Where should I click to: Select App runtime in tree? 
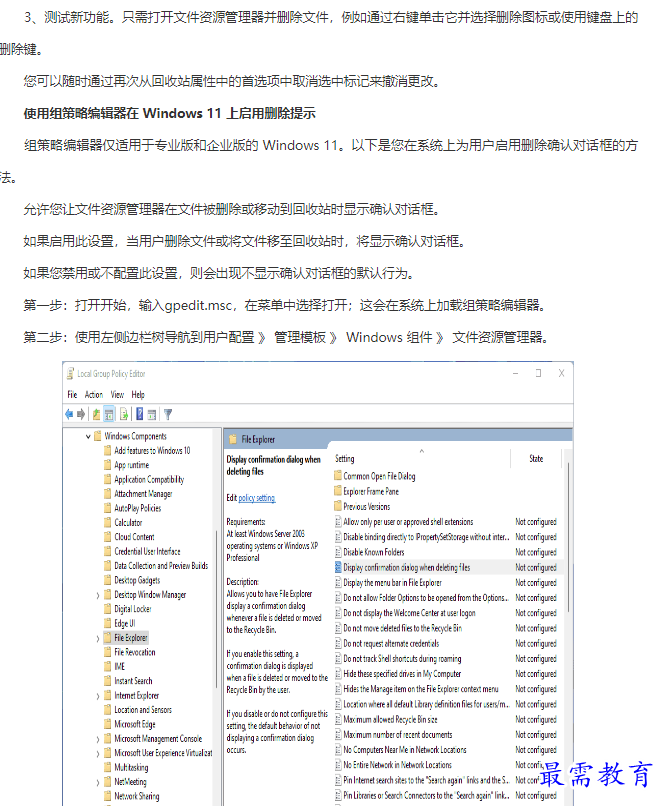tap(132, 465)
